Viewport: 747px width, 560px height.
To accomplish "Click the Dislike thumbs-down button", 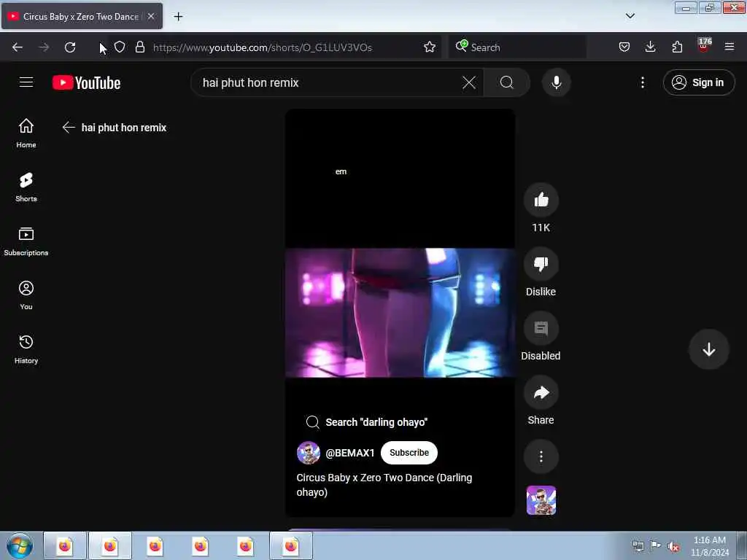I will click(x=541, y=264).
